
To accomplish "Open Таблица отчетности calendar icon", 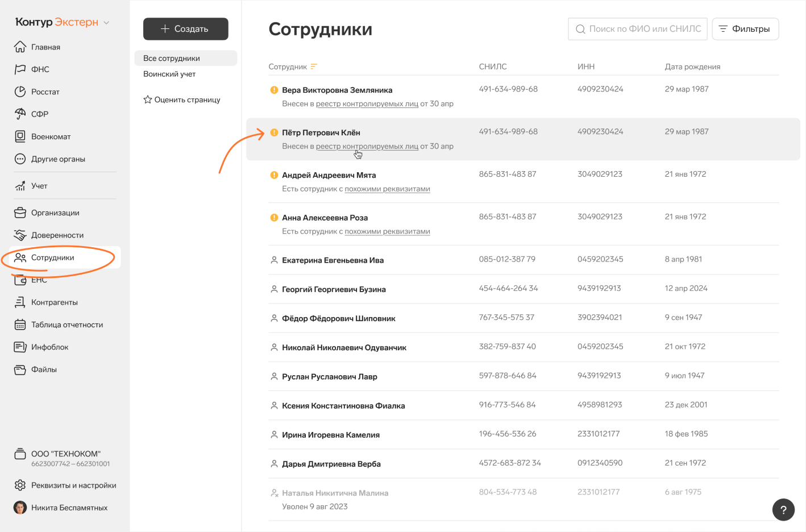I will 20,325.
